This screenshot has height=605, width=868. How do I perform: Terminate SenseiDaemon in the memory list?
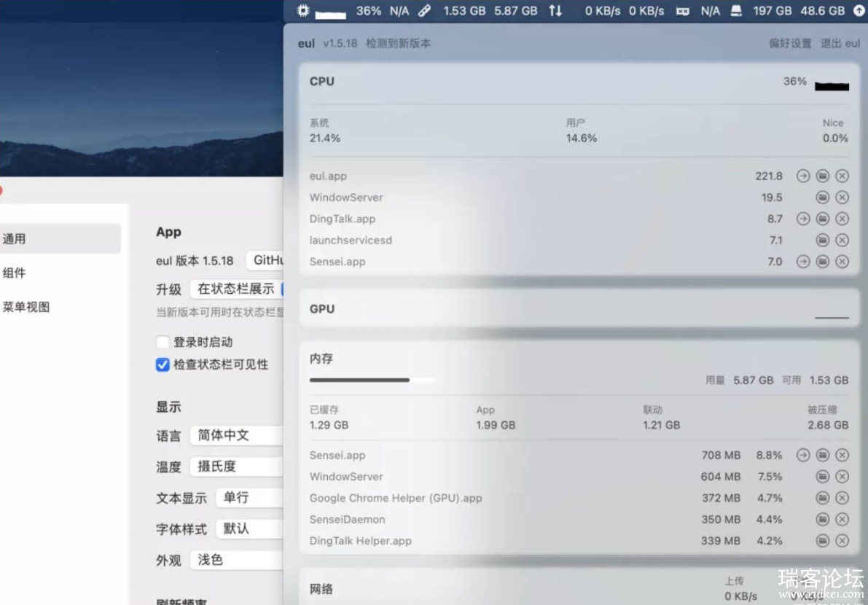tap(842, 520)
